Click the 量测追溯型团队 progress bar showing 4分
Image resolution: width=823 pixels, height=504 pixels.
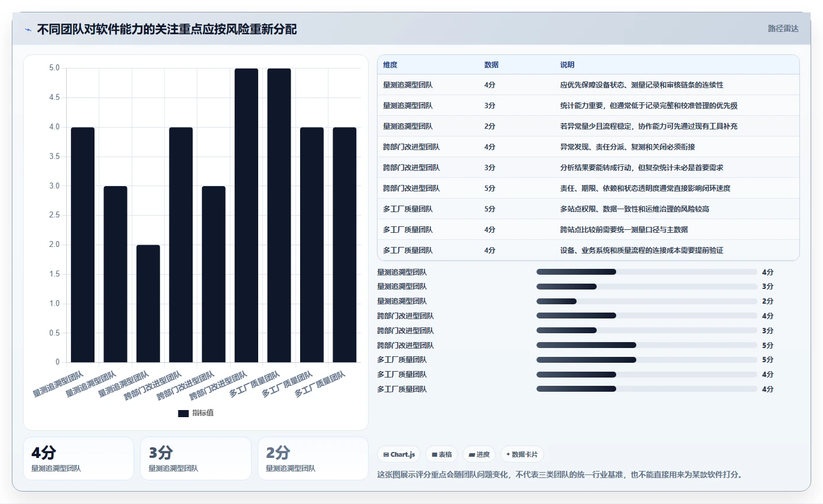pos(646,272)
